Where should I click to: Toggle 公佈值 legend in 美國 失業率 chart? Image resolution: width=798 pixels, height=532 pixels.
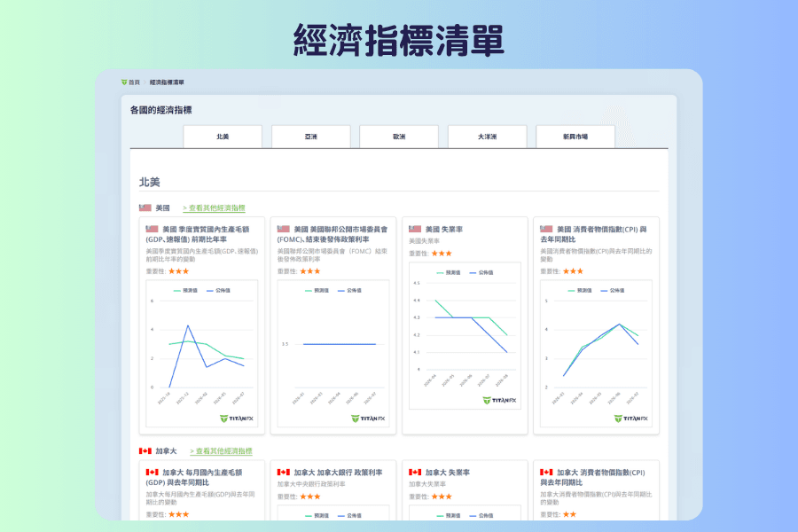tap(481, 273)
